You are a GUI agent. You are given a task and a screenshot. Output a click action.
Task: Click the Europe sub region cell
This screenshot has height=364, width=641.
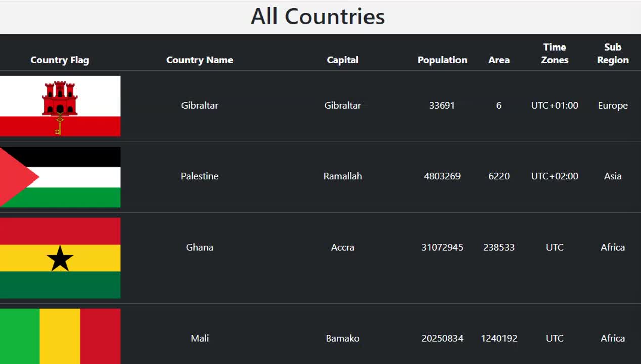612,105
